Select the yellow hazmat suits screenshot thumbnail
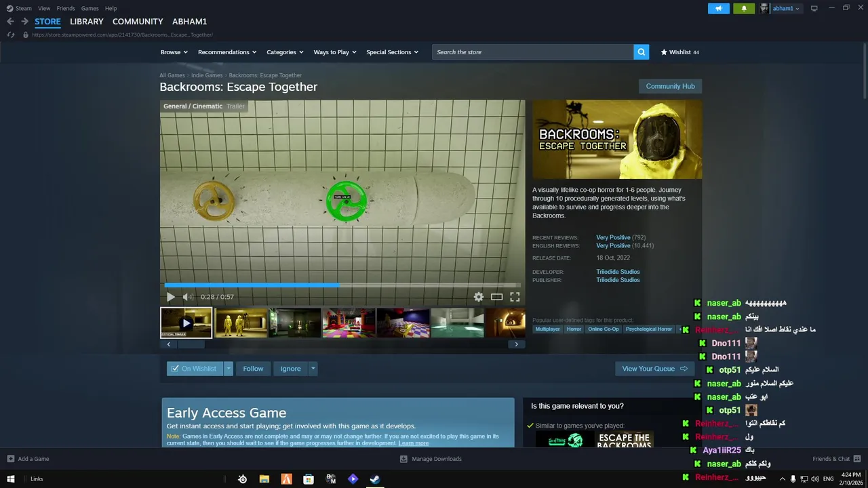This screenshot has width=868, height=488. click(241, 323)
